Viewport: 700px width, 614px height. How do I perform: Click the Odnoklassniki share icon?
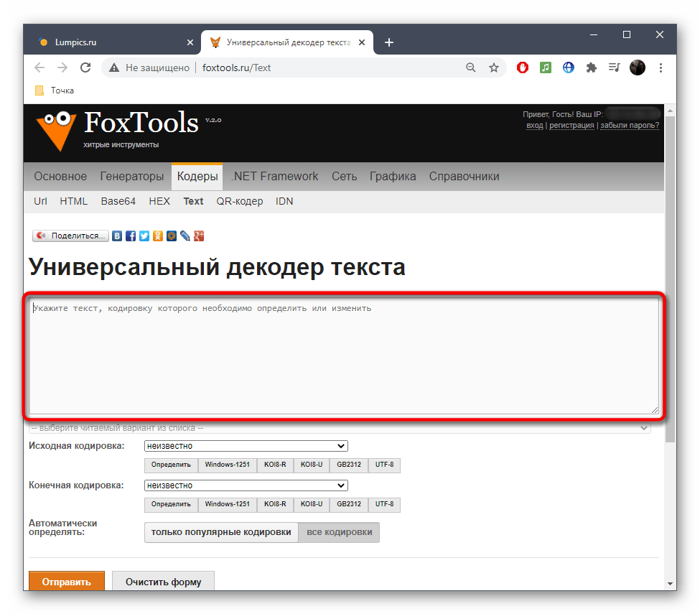click(158, 236)
